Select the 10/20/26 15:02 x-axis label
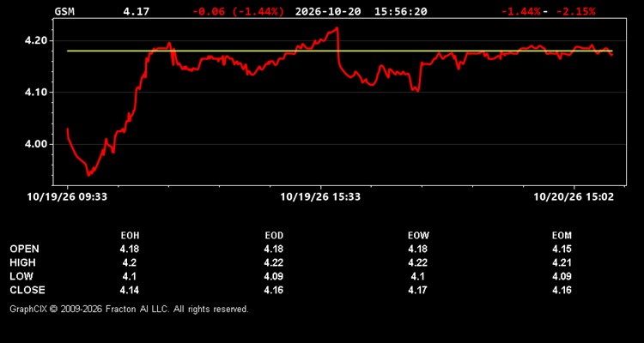This screenshot has height=343, width=644. pyautogui.click(x=574, y=197)
